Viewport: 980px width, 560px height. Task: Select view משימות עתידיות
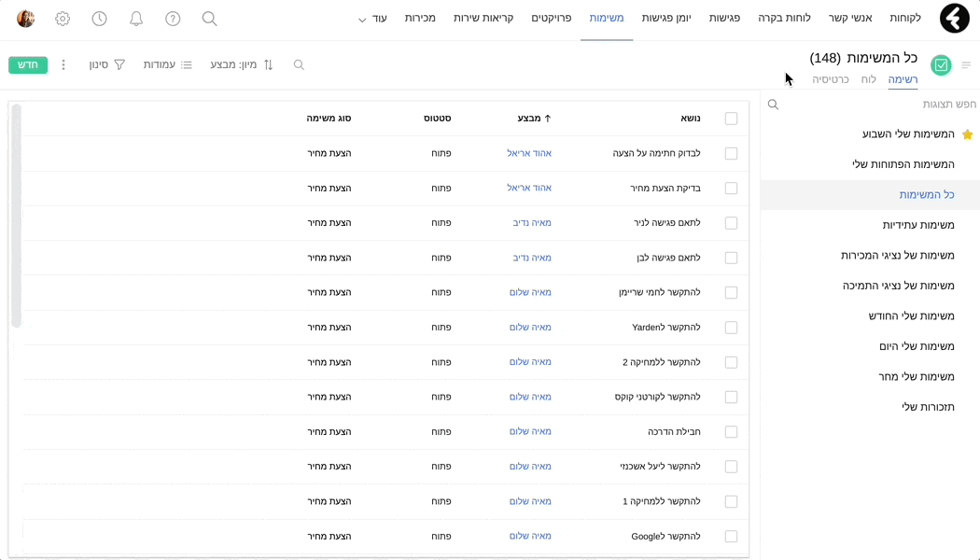point(918,225)
